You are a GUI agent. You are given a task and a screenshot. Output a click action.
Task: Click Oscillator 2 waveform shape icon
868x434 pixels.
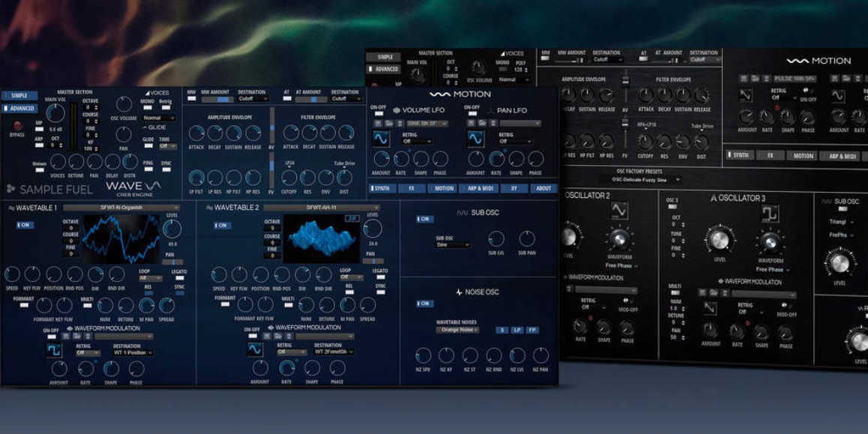619,211
